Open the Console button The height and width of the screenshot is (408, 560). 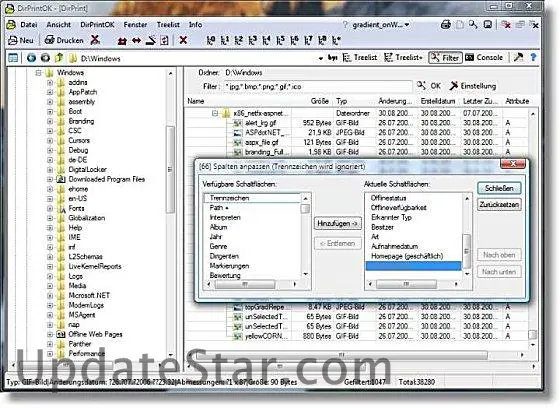click(484, 58)
